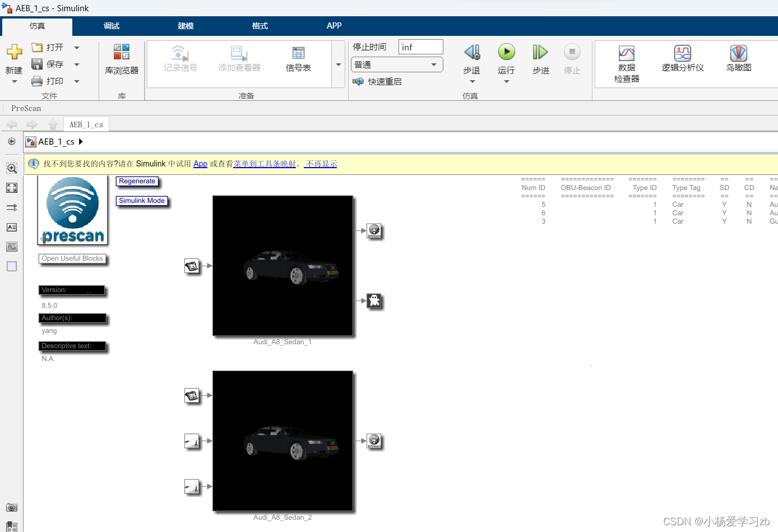Click input block left of Audi_A8_Sedan_1
778x532 pixels.
point(192,266)
